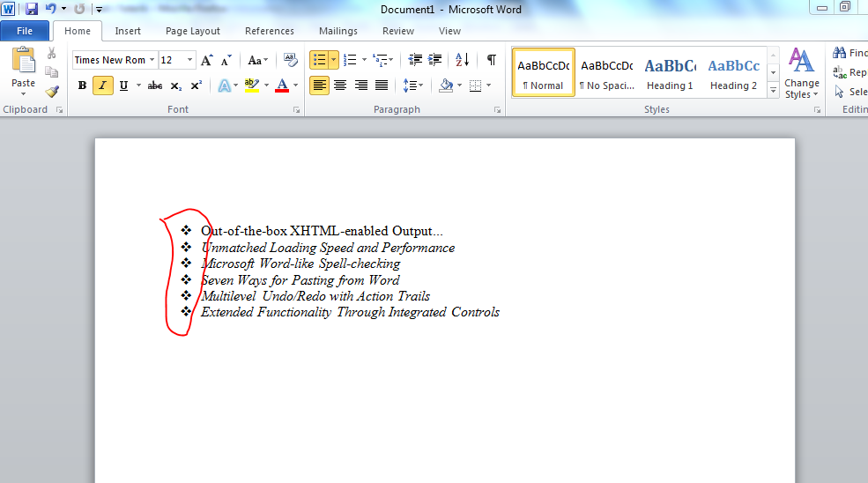Apply the Normal style
This screenshot has height=483, width=868.
coord(544,72)
